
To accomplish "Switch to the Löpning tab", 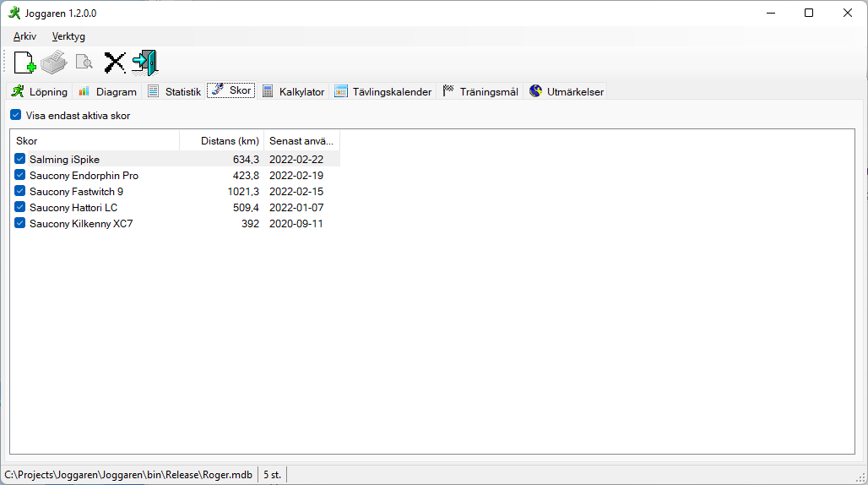I will pos(40,91).
